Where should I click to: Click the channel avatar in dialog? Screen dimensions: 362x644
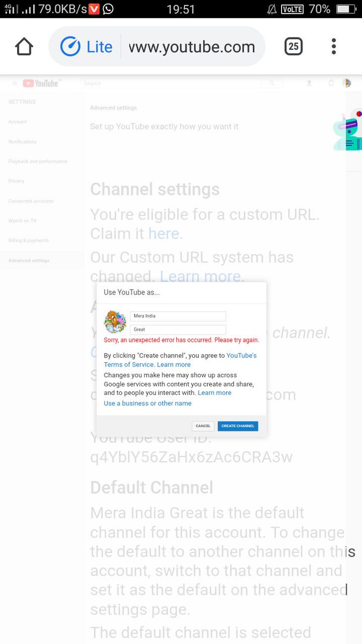point(115,322)
